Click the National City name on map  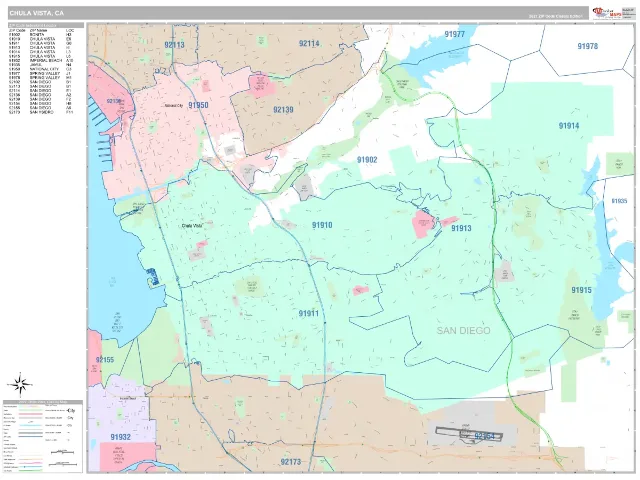(x=173, y=105)
